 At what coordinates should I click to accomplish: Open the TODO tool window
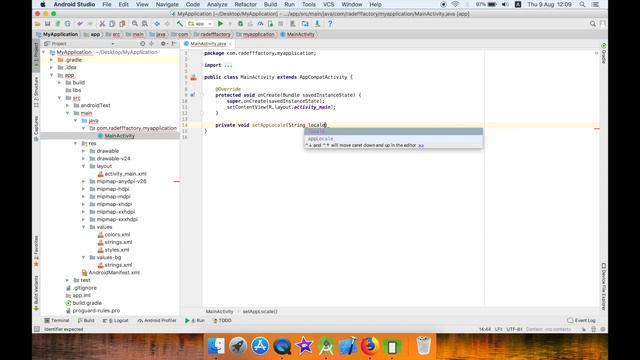pos(222,321)
